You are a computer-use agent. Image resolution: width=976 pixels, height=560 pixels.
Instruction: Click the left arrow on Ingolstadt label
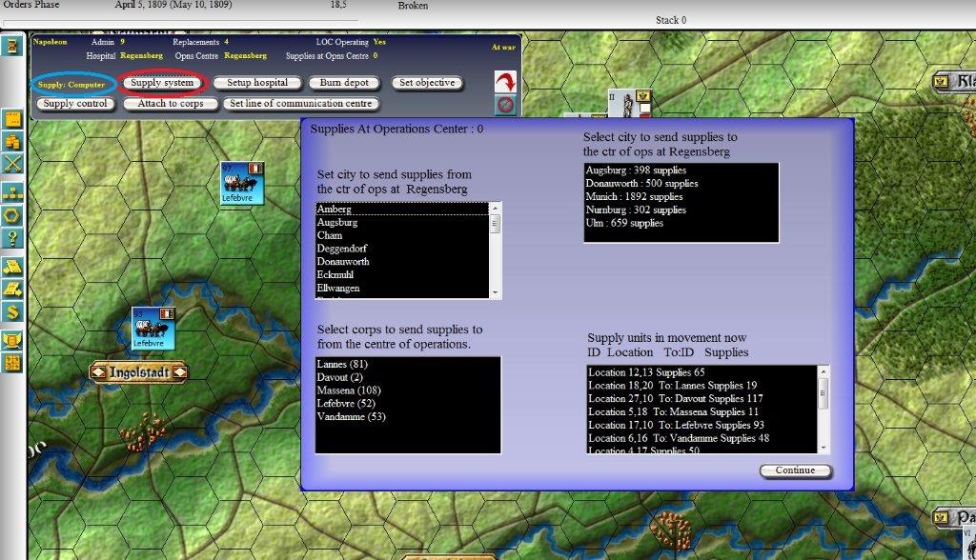98,372
